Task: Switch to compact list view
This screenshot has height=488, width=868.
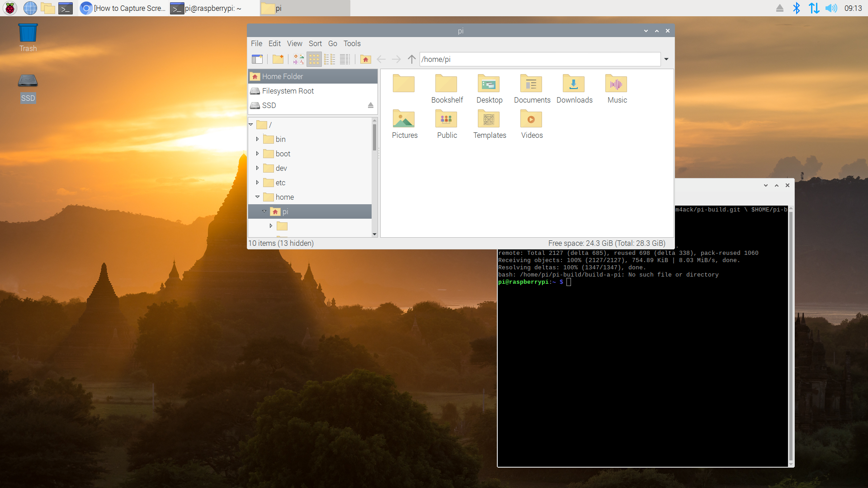Action: [330, 59]
